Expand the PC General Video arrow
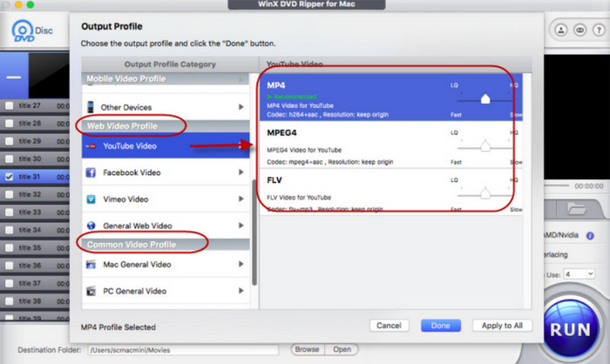 click(x=241, y=291)
